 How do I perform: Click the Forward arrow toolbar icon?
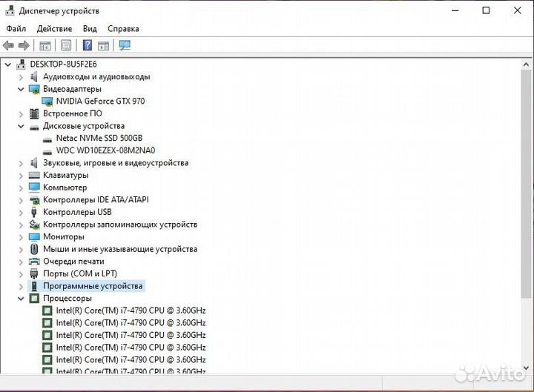point(24,45)
